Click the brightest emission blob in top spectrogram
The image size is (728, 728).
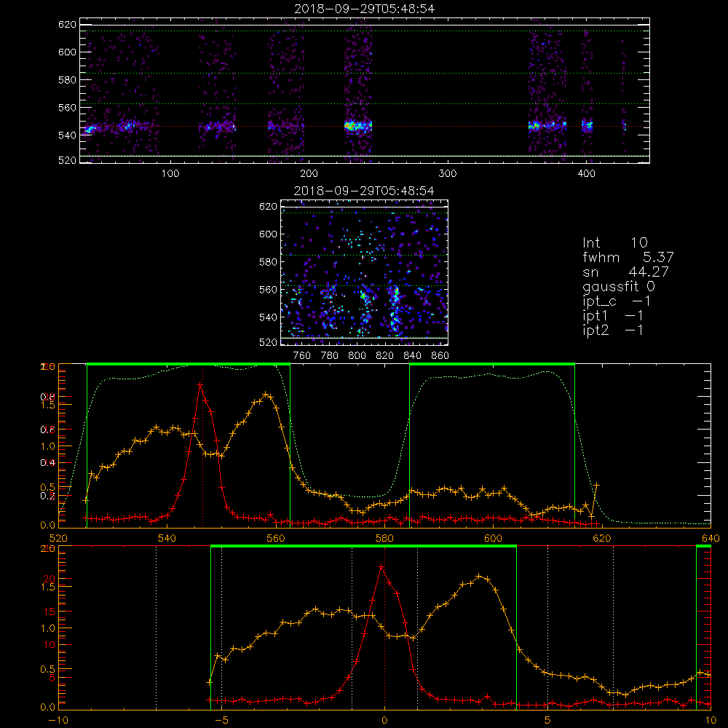point(356,126)
